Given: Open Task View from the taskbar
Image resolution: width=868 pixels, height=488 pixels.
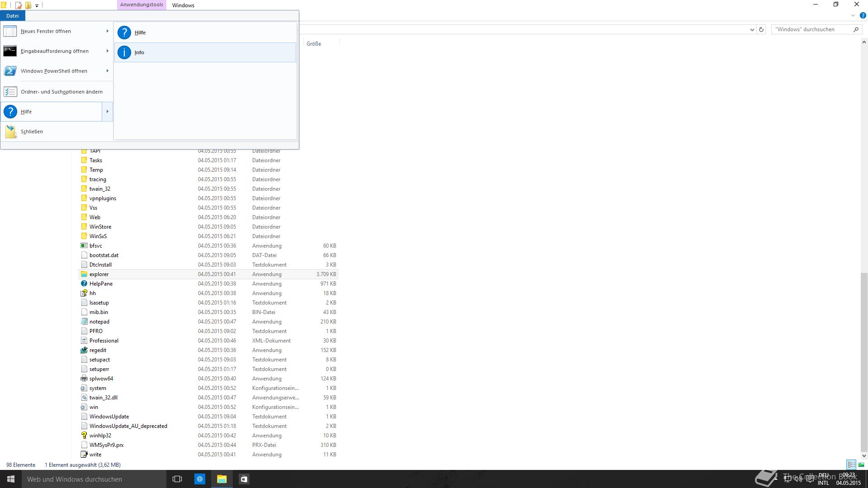Looking at the screenshot, I should [x=177, y=479].
